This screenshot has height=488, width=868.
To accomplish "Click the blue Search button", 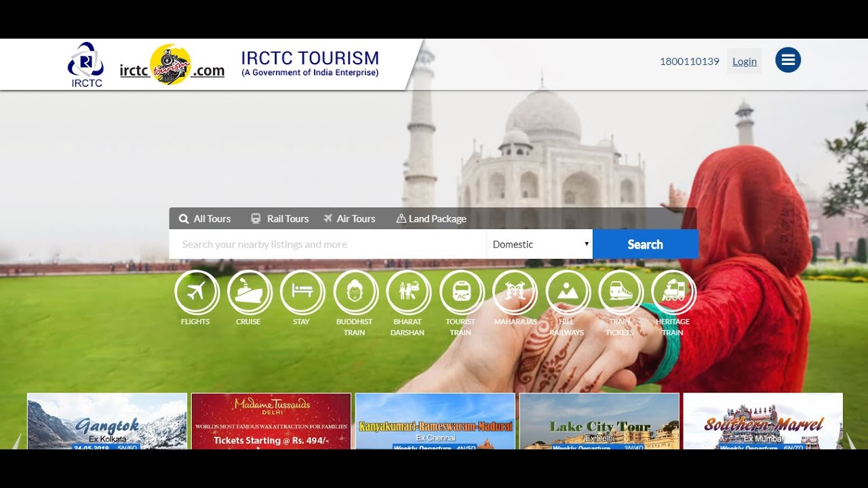I will pyautogui.click(x=646, y=244).
